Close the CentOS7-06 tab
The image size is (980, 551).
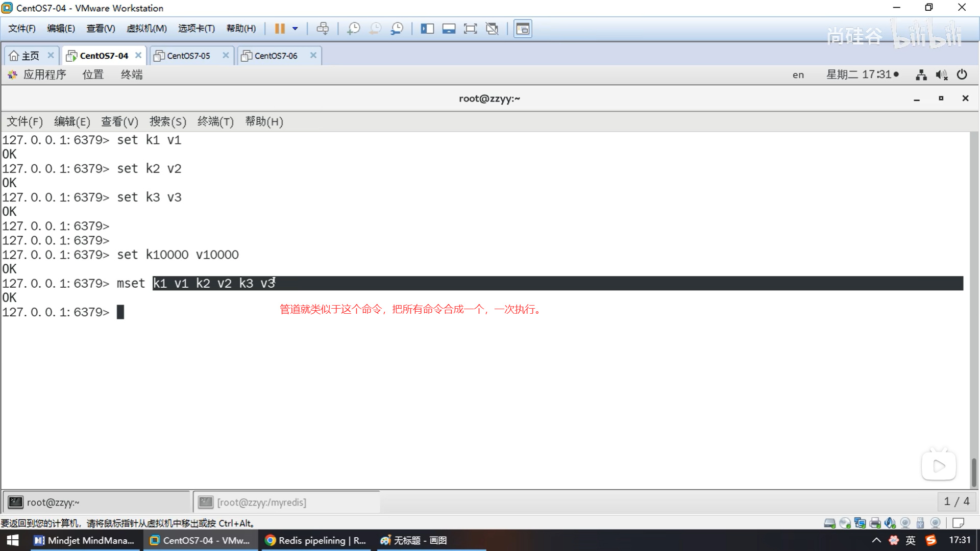[x=313, y=55]
